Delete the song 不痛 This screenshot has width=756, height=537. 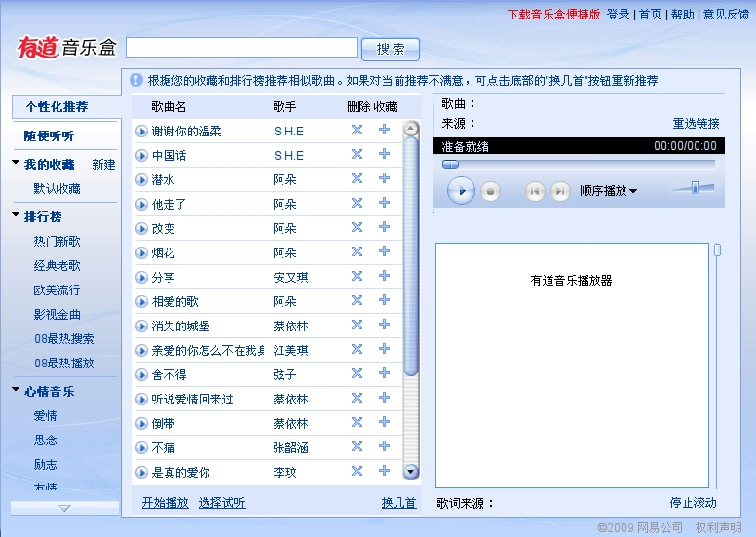tap(357, 446)
